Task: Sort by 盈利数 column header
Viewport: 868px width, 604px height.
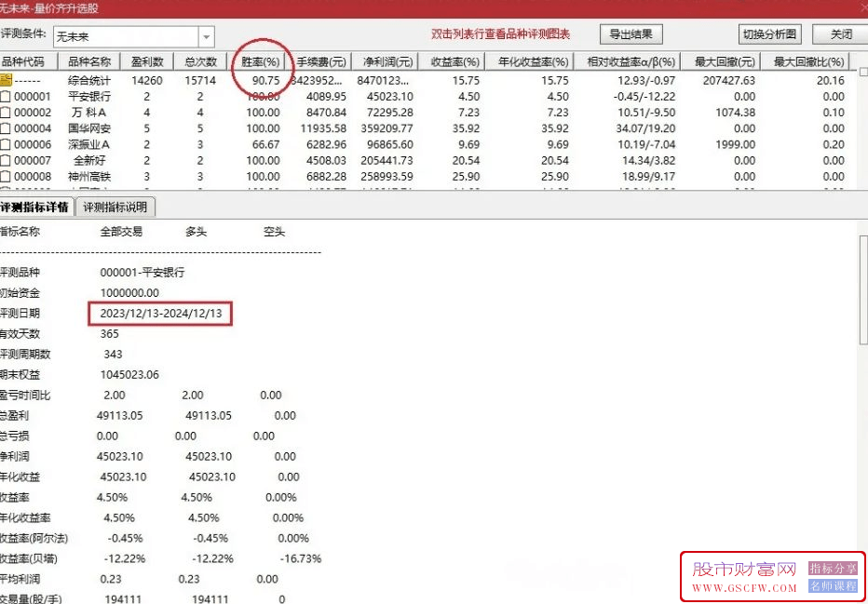Action: click(147, 61)
